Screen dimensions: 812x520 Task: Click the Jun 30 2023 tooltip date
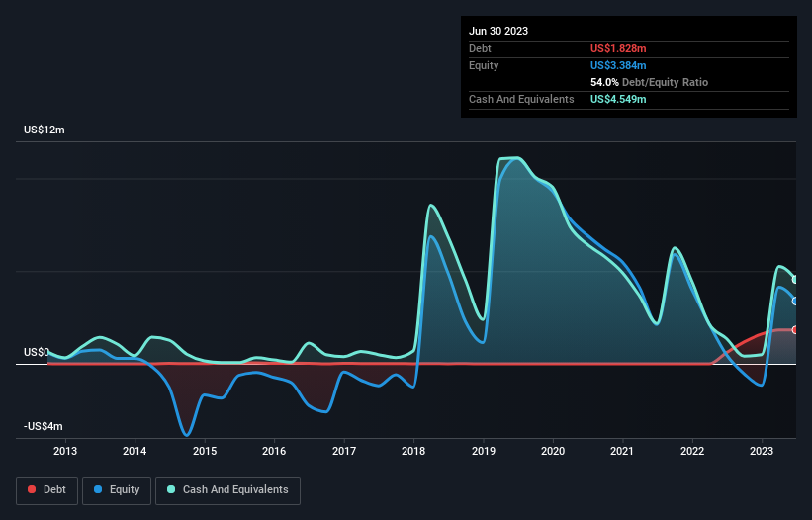click(x=498, y=31)
